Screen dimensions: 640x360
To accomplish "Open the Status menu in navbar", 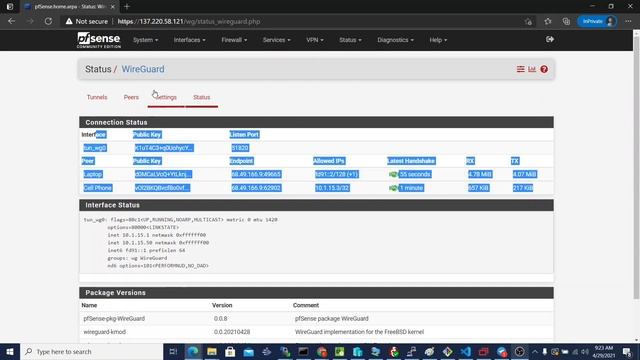I will pyautogui.click(x=350, y=40).
